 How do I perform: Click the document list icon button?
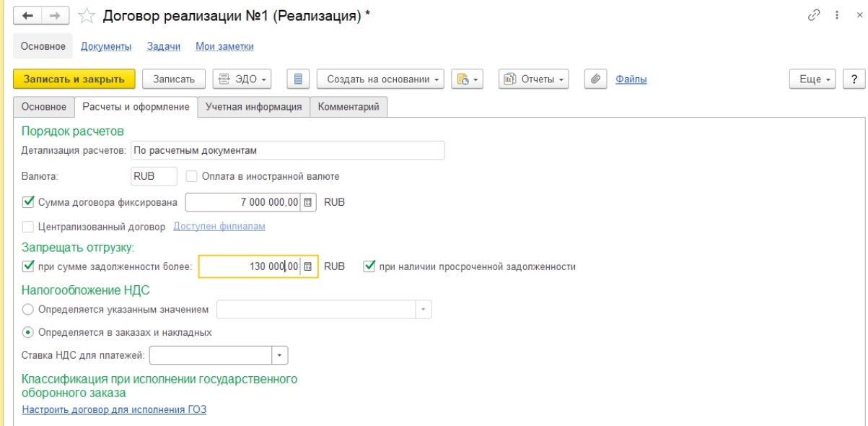point(298,79)
